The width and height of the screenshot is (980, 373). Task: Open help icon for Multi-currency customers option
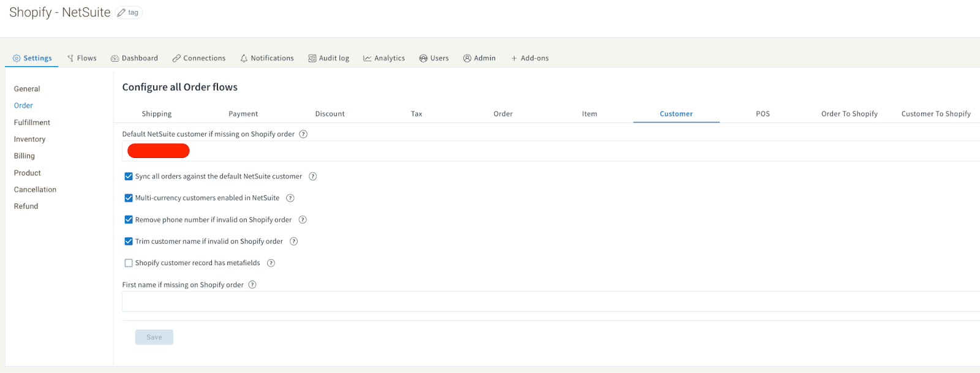(290, 198)
